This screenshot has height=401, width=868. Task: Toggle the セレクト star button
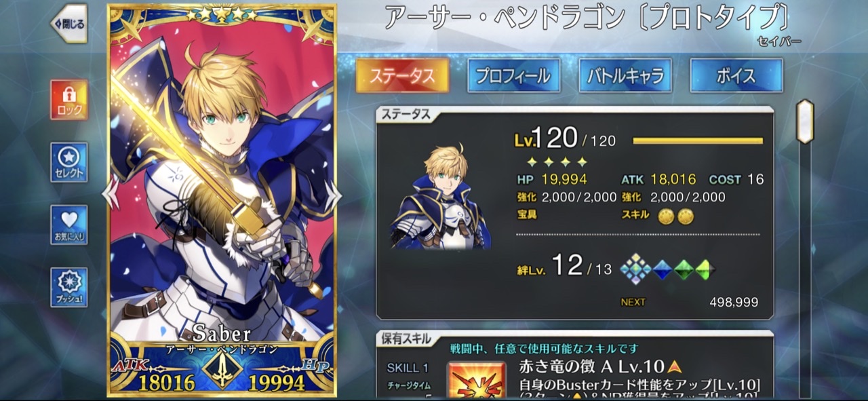[x=69, y=163]
